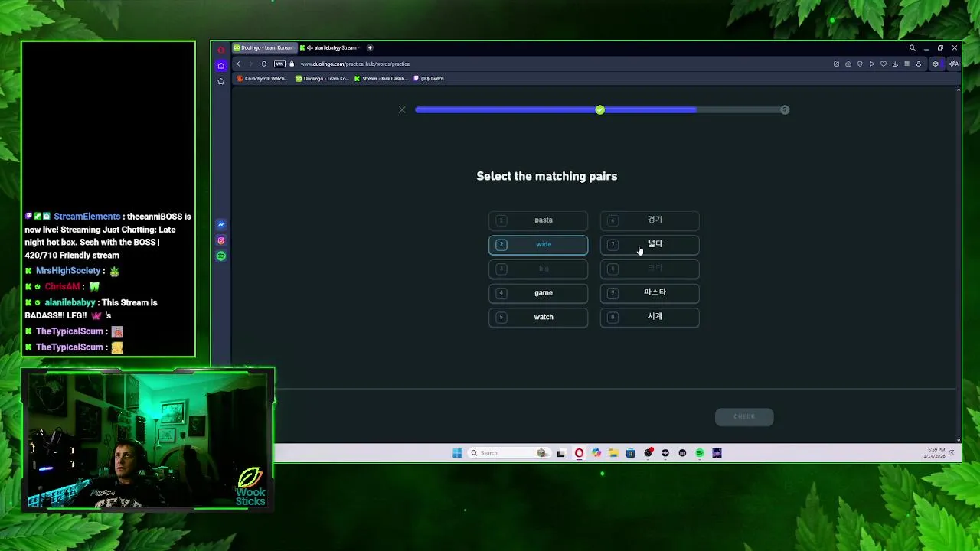Open Opera sidebar bookmarks star
This screenshot has height=551, width=980.
click(221, 81)
